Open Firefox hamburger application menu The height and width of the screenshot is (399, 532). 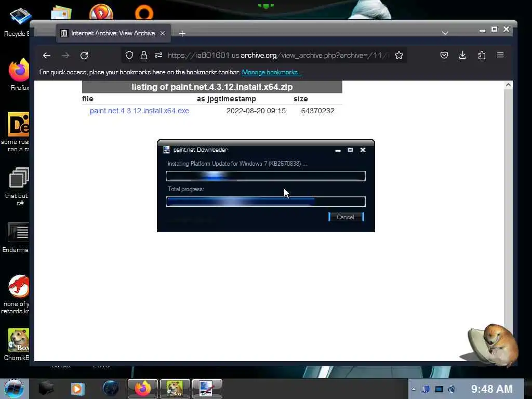(x=500, y=55)
